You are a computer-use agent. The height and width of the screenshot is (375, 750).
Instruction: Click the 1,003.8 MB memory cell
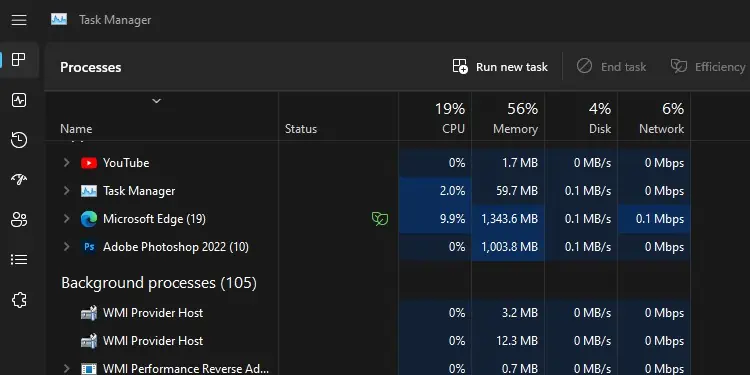[508, 247]
